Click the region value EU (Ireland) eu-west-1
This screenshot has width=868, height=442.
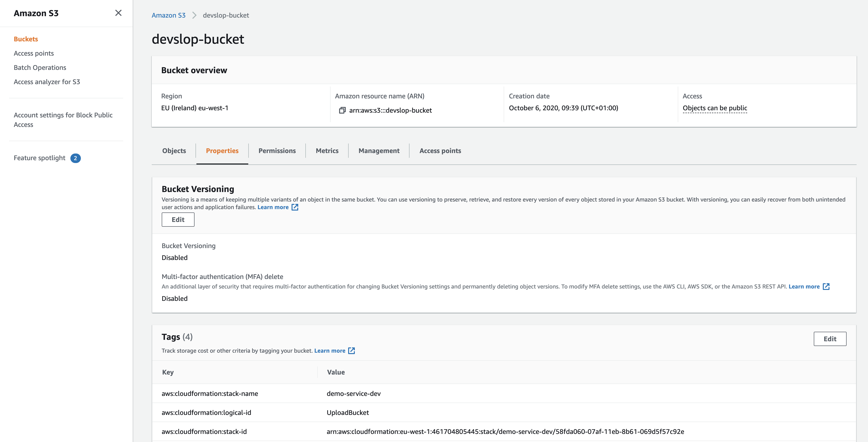pos(195,108)
